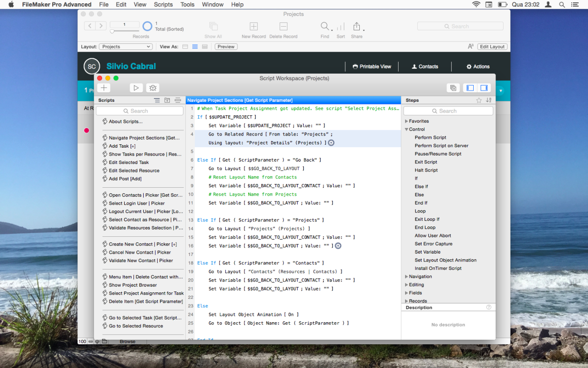Create a new script with the plus icon

104,87
